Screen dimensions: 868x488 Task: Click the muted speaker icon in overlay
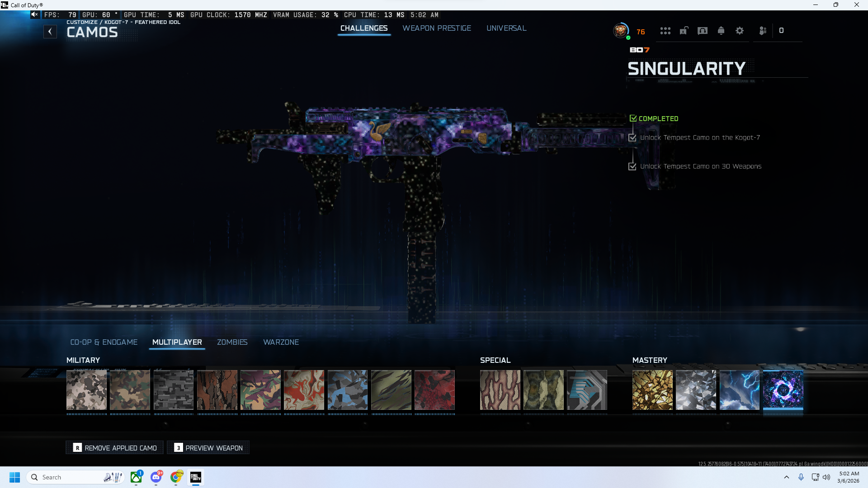[x=34, y=14]
